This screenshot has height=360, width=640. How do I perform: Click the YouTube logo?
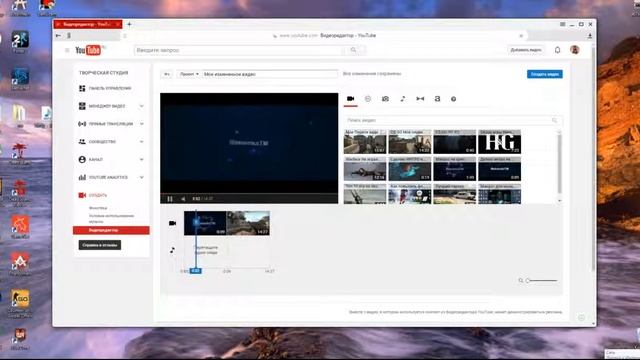click(x=89, y=50)
